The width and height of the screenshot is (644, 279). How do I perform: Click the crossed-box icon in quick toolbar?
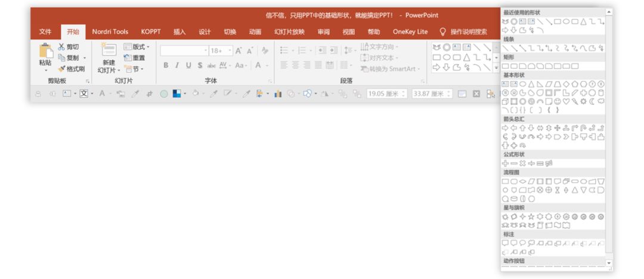click(x=476, y=94)
